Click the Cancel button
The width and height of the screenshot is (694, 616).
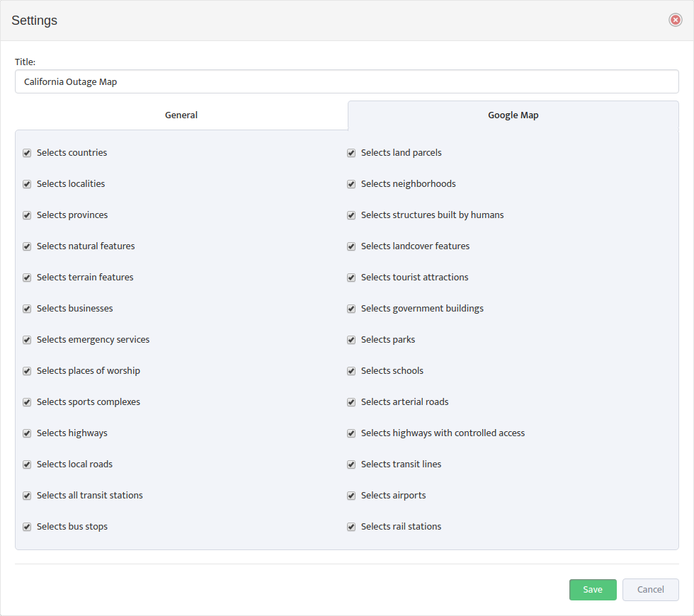tap(650, 589)
